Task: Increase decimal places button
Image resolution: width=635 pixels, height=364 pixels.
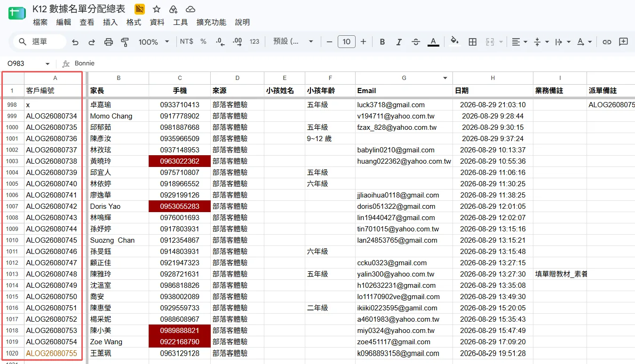Action: 237,41
